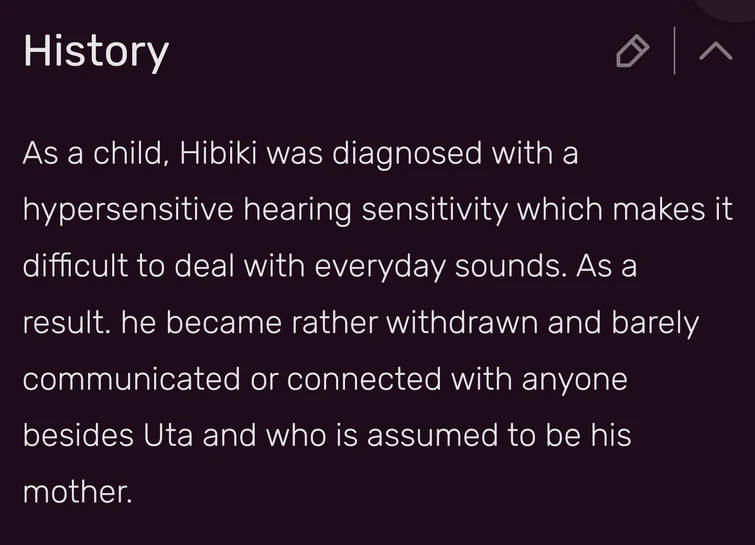Viewport: 755px width, 545px height.
Task: Click the word "communicated" in the paragraph
Action: (132, 380)
